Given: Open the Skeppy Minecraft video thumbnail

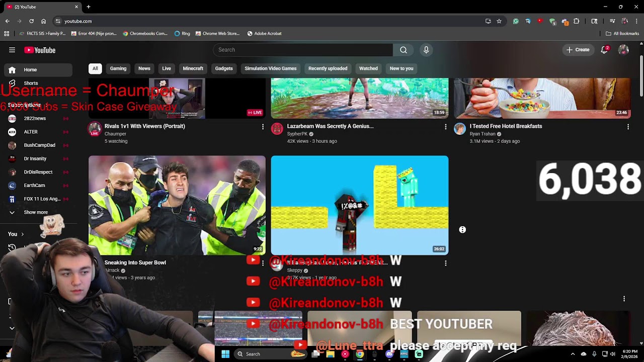Looking at the screenshot, I should click(x=360, y=205).
